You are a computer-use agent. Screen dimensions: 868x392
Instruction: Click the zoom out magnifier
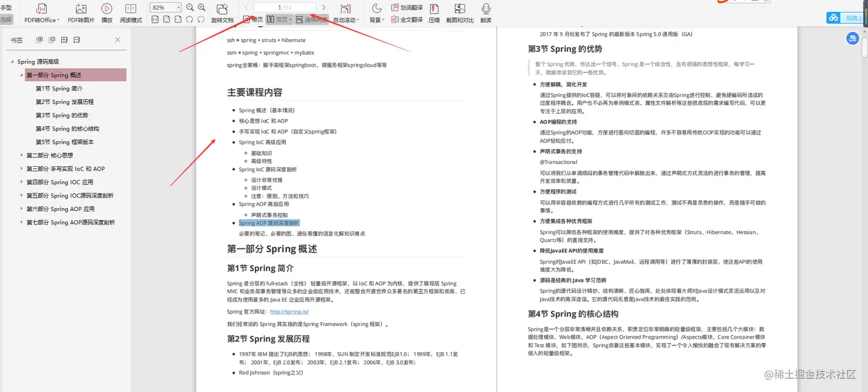(x=190, y=7)
